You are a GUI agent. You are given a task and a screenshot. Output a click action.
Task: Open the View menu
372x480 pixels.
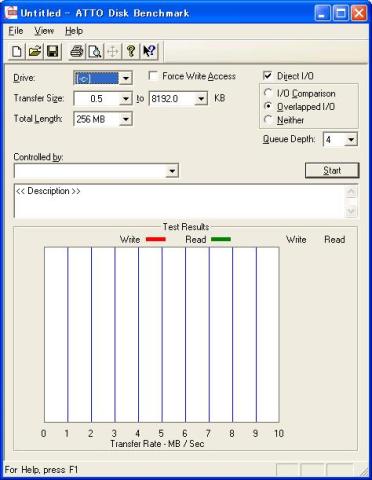point(44,31)
